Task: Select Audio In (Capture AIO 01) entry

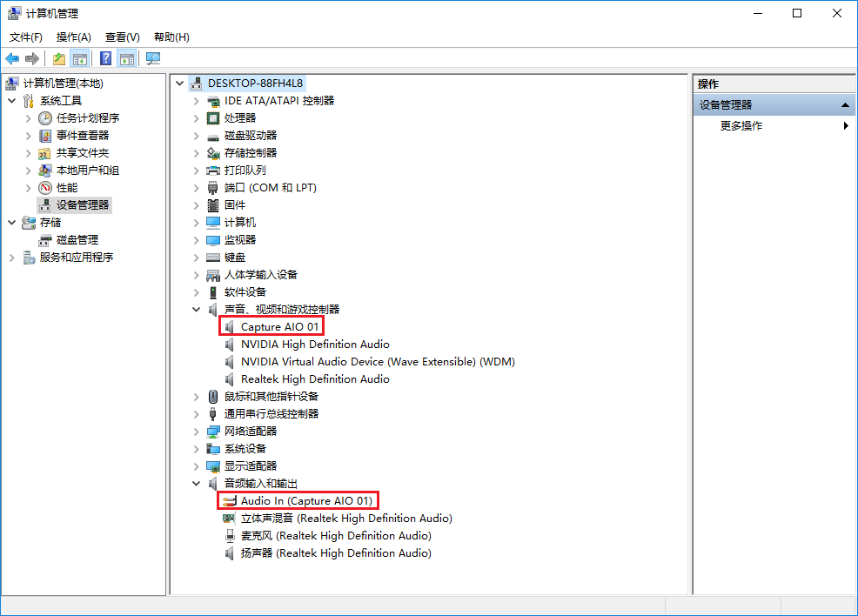Action: pos(305,500)
